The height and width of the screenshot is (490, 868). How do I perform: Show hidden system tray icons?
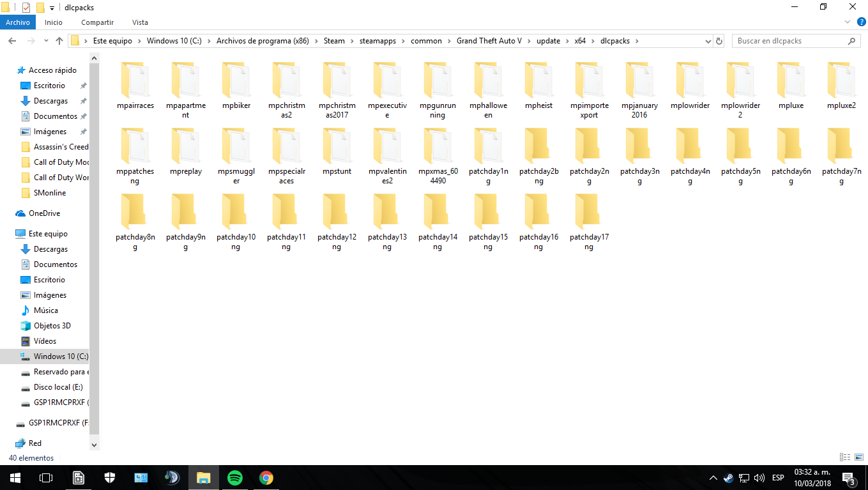coord(713,478)
